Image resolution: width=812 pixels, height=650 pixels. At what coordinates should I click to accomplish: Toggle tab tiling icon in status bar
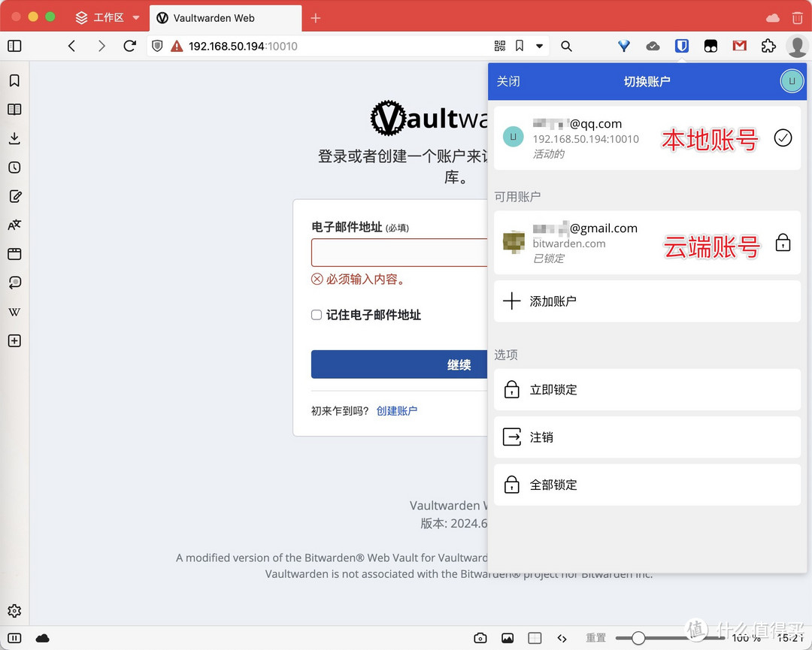[535, 638]
